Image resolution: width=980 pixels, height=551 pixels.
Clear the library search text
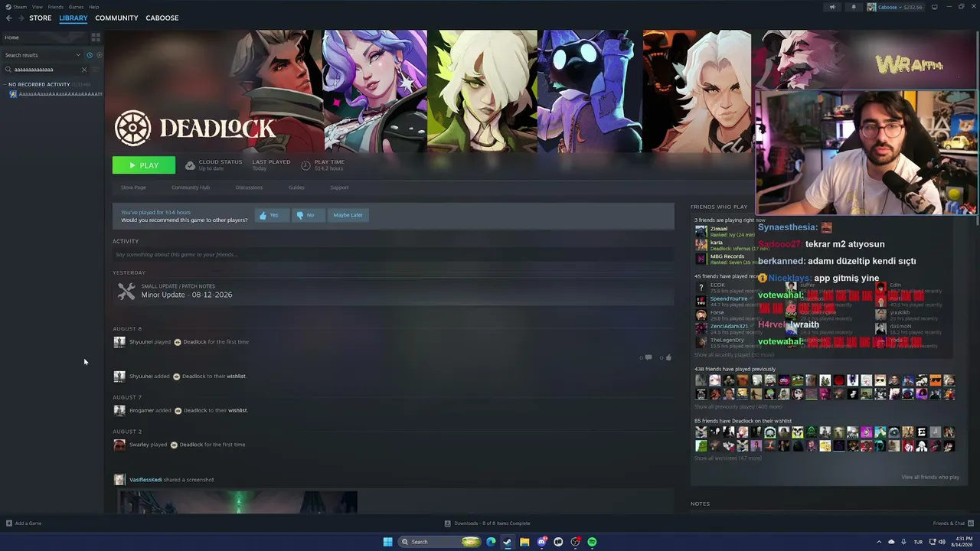click(84, 70)
